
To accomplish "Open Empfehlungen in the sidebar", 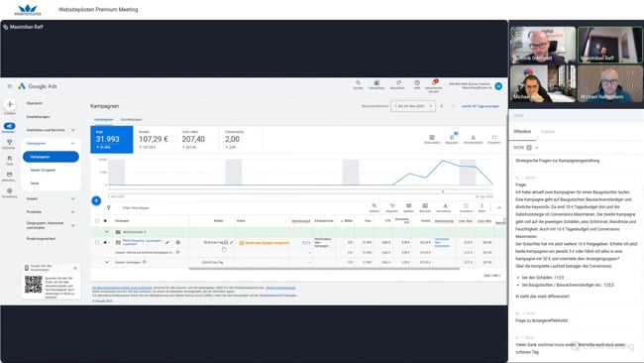I will click(x=39, y=117).
